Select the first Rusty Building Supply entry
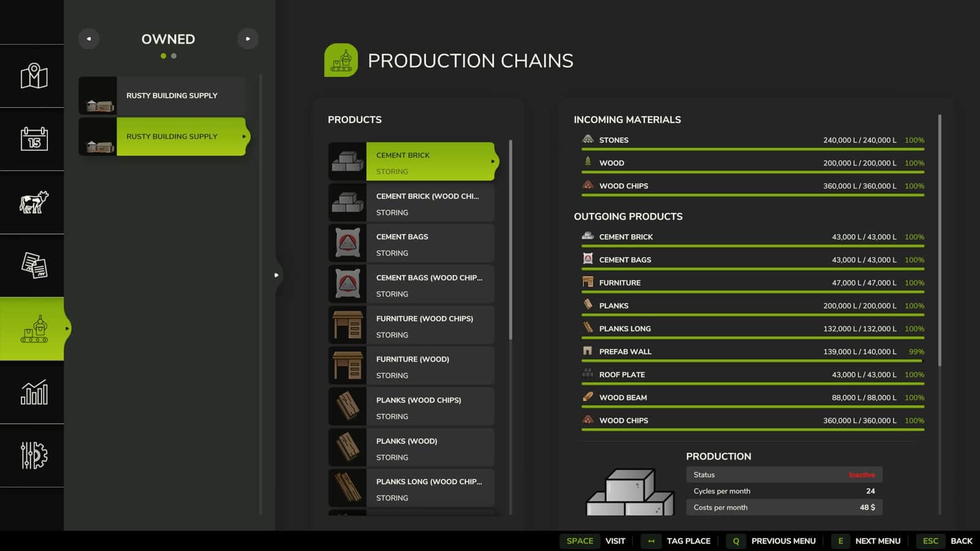980x551 pixels. coord(162,96)
